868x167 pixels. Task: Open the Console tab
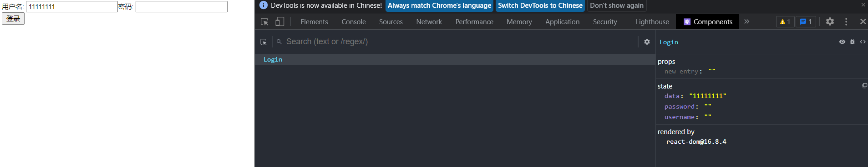click(x=354, y=21)
